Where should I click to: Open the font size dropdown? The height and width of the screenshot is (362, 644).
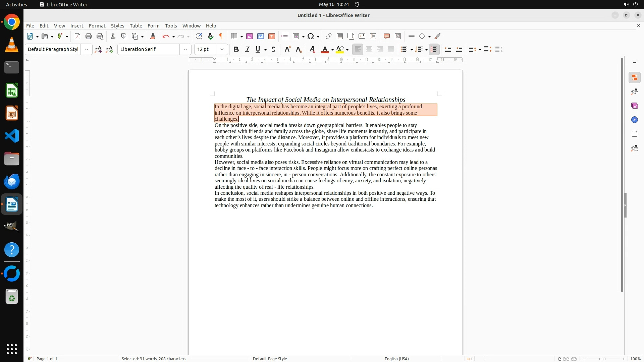(222, 50)
